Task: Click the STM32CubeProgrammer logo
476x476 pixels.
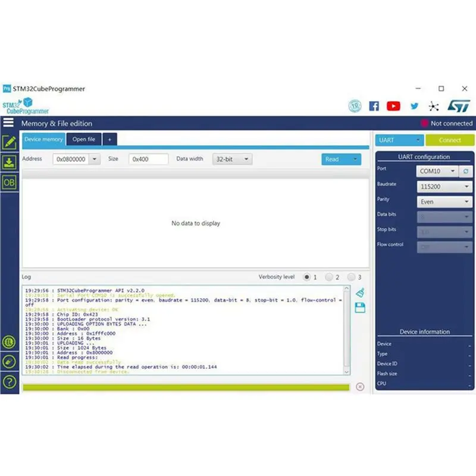Action: [x=25, y=106]
